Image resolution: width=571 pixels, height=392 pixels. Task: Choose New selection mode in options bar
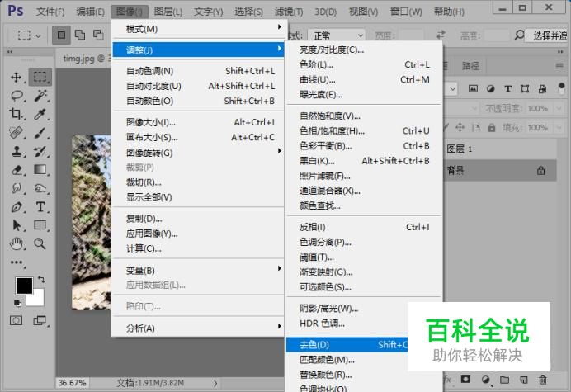point(61,35)
